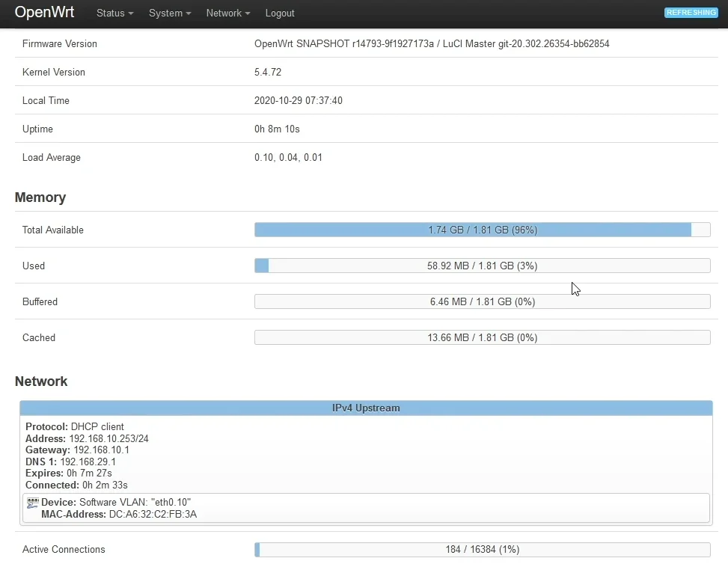728x567 pixels.
Task: Click the Memory section heading
Action: [40, 197]
